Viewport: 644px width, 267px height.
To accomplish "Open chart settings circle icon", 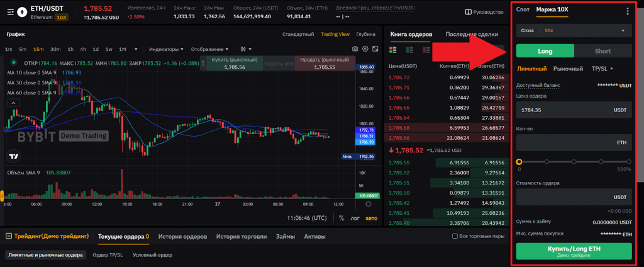I will point(365,48).
